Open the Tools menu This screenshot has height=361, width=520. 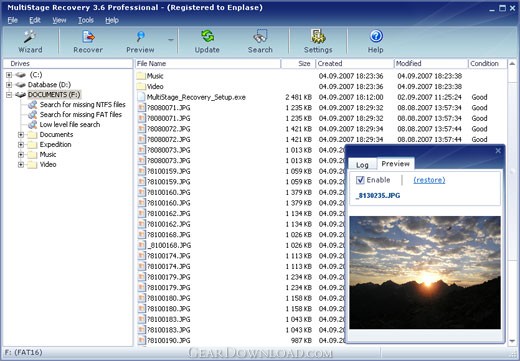[x=86, y=20]
